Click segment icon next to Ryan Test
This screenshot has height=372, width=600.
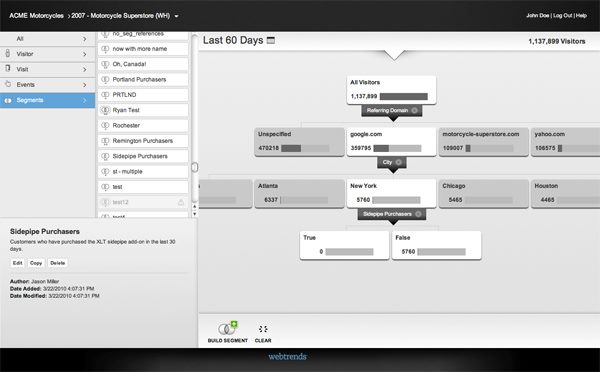105,110
